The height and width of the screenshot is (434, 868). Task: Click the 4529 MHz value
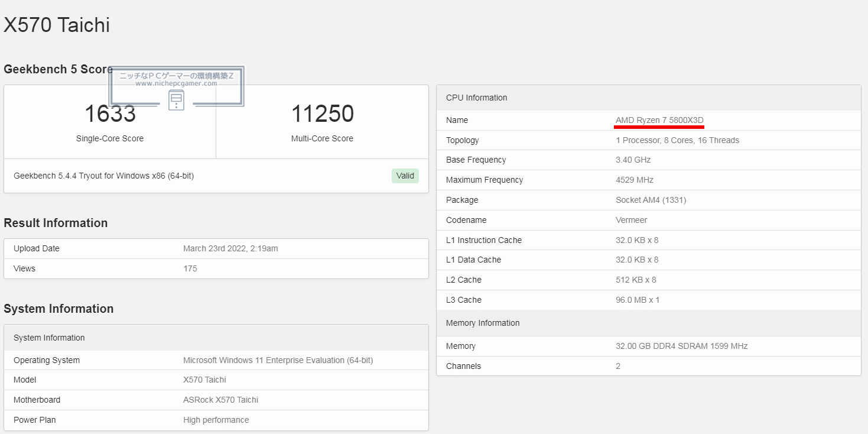(x=635, y=180)
